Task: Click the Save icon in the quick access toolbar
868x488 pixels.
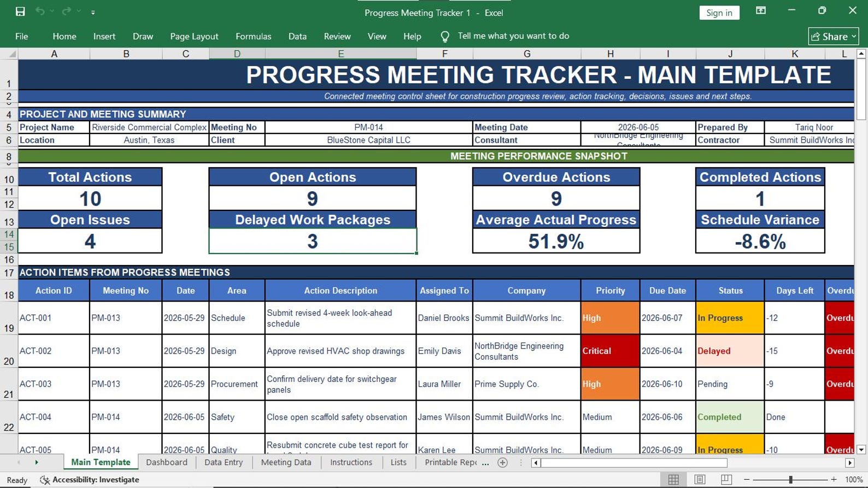Action: [20, 11]
